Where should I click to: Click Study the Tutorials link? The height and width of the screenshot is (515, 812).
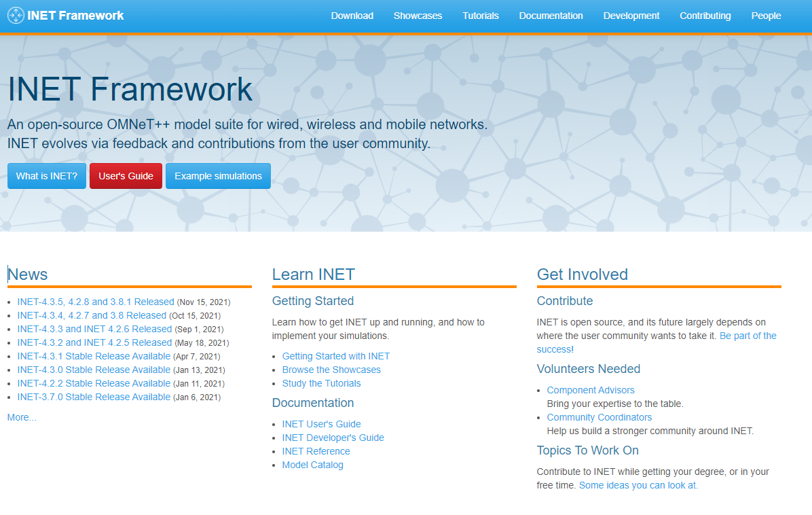tap(322, 383)
